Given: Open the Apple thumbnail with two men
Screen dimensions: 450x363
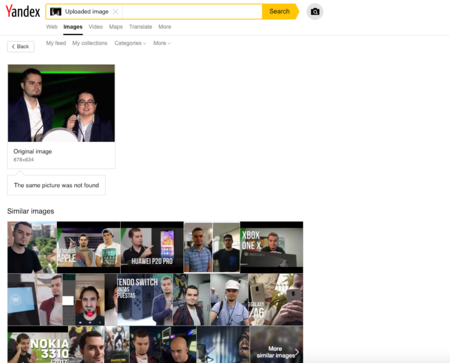Looking at the screenshot, I should pyautogui.click(x=89, y=247).
